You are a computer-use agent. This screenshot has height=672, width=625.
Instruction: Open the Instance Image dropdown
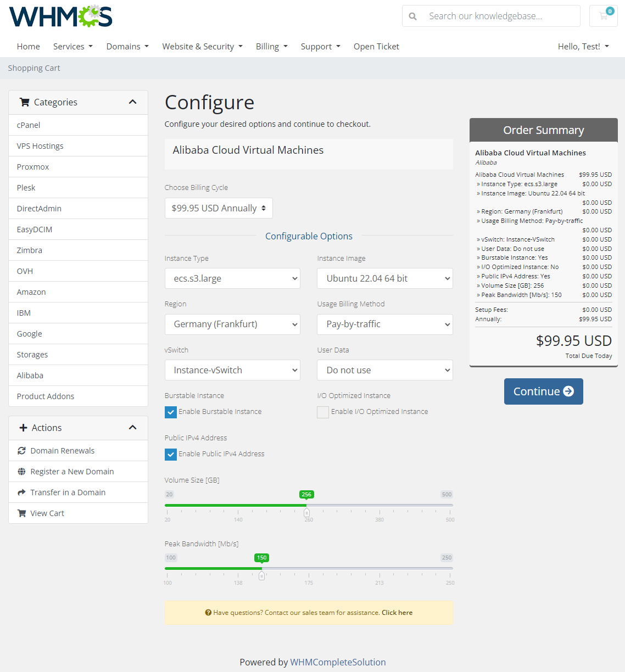[385, 278]
